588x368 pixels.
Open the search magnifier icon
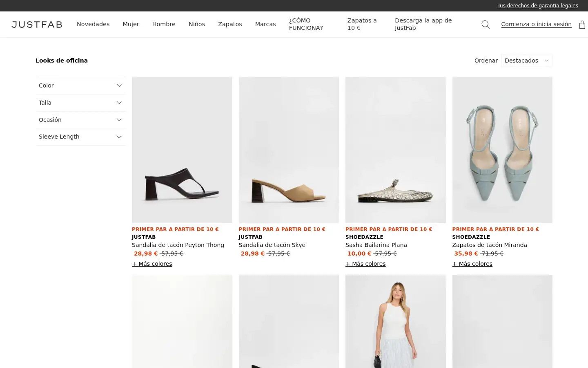486,25
